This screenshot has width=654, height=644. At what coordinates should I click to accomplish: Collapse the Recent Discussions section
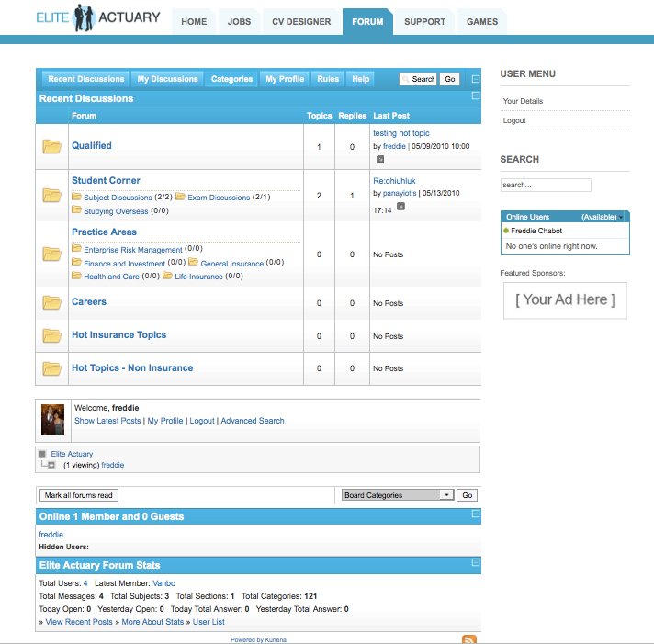click(475, 96)
